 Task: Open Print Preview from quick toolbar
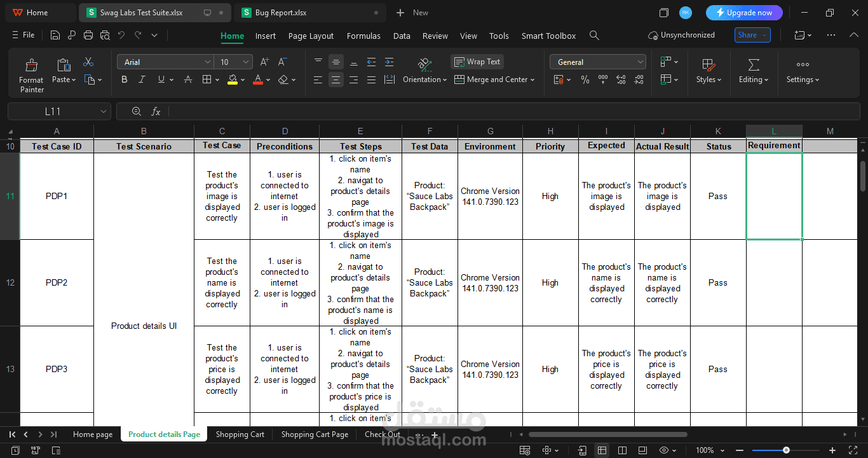(x=105, y=36)
